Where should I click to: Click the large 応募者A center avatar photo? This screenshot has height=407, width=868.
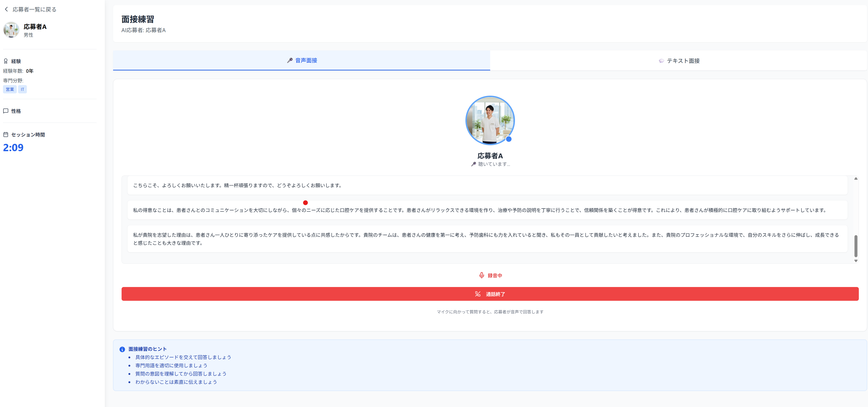(x=490, y=120)
